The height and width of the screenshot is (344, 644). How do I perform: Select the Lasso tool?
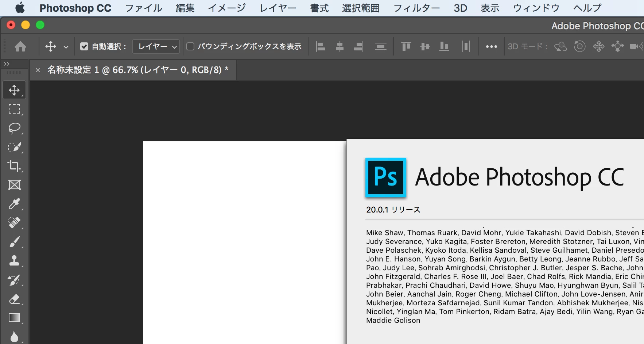[x=14, y=128]
